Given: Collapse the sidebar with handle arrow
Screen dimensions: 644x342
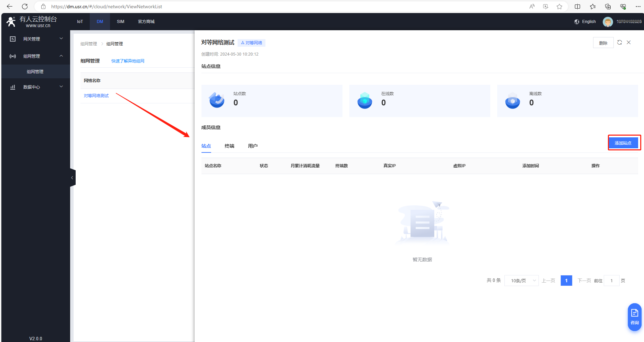Looking at the screenshot, I should pos(72,178).
